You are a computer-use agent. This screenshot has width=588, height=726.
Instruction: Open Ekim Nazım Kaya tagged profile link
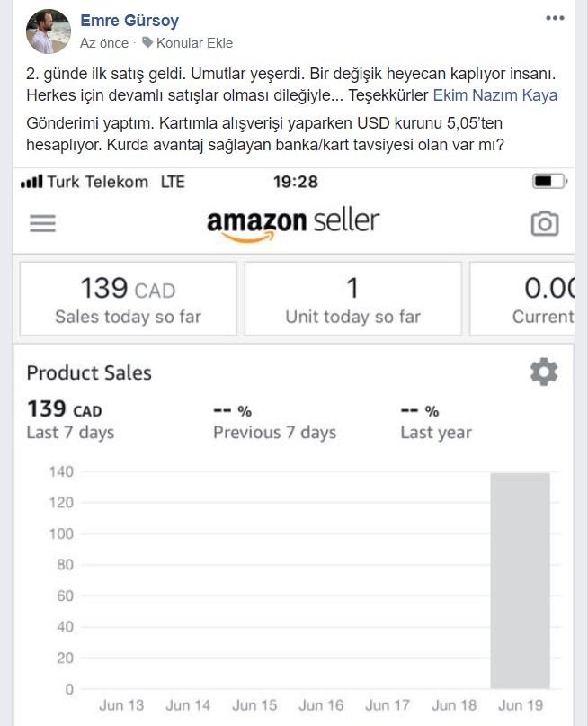tap(495, 95)
